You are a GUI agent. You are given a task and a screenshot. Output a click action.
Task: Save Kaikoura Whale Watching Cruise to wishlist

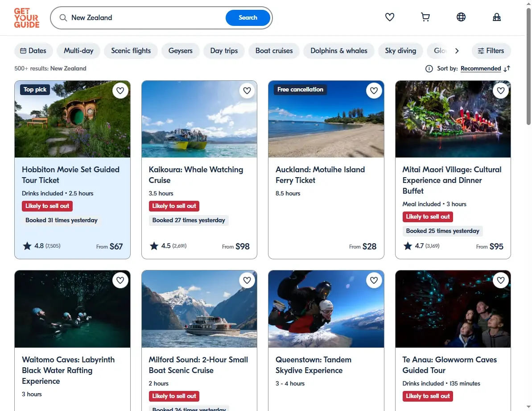[247, 91]
